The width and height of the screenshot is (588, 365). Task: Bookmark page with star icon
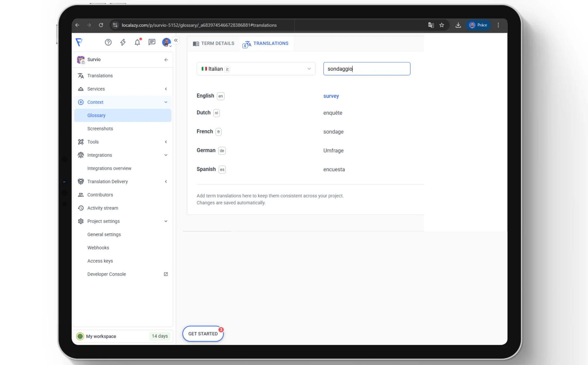point(442,25)
